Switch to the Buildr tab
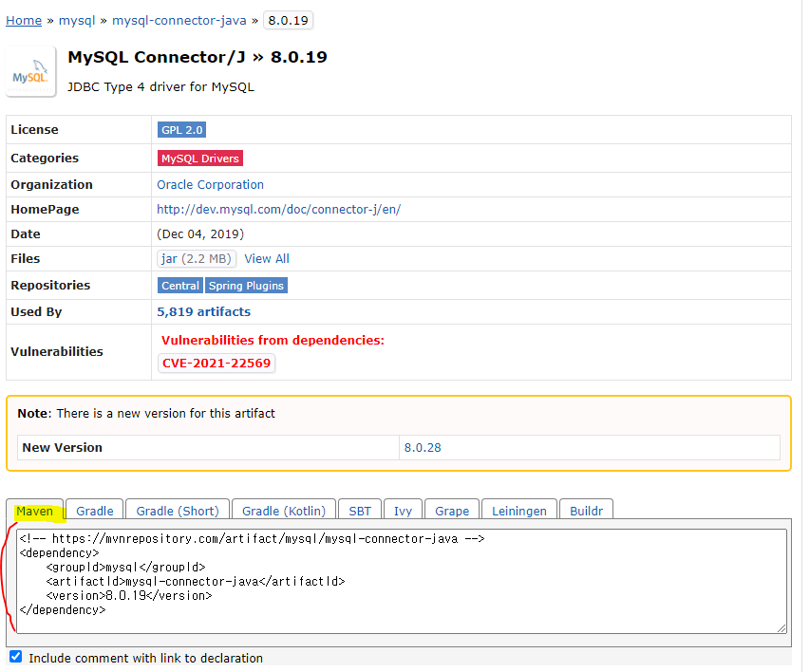Viewport: 810px width, 672px height. [x=586, y=511]
